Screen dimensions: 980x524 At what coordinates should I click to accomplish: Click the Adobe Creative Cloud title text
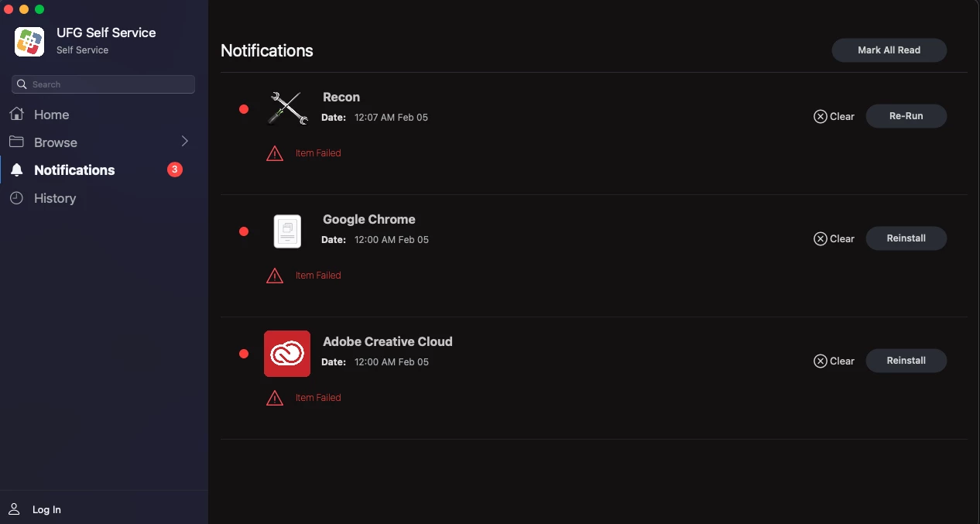(x=388, y=342)
